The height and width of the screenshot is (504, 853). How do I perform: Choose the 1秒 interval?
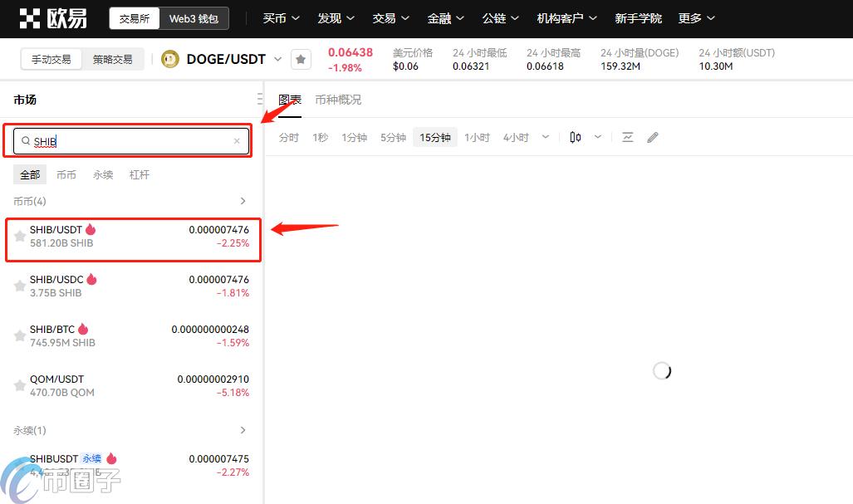click(x=320, y=138)
